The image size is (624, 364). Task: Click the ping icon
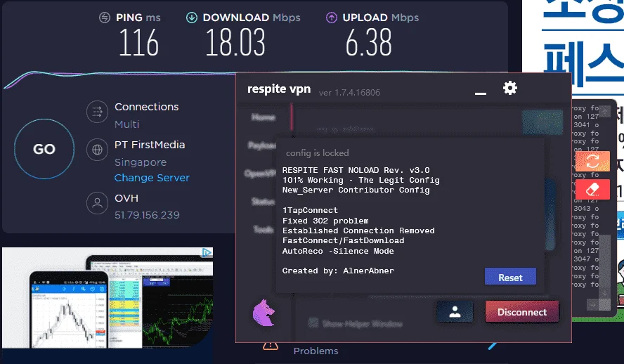(x=105, y=18)
